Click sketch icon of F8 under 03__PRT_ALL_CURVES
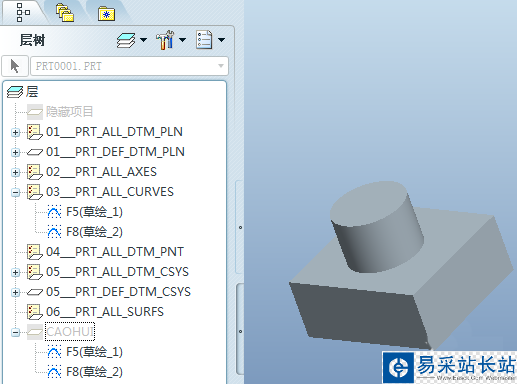Viewport: 517px width, 384px height. 54,232
